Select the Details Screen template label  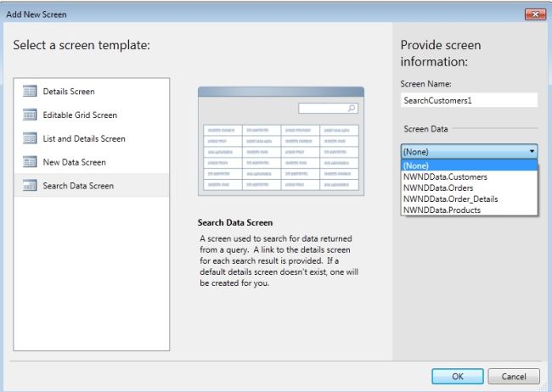click(69, 92)
